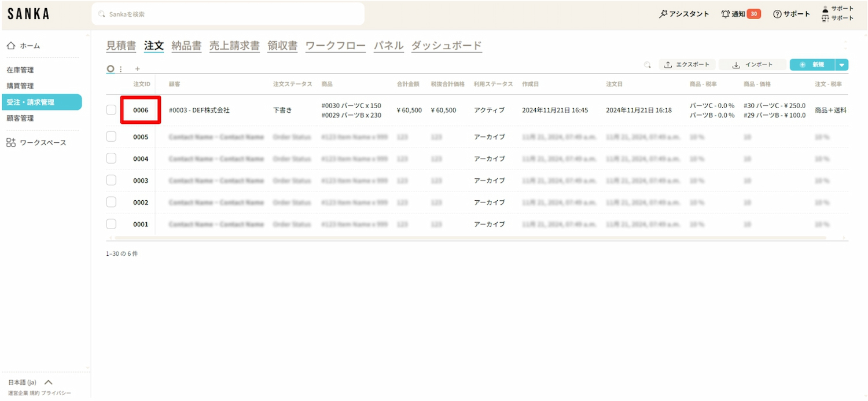The width and height of the screenshot is (868, 401).
Task: Switch to the ワークフロー tab
Action: point(336,46)
